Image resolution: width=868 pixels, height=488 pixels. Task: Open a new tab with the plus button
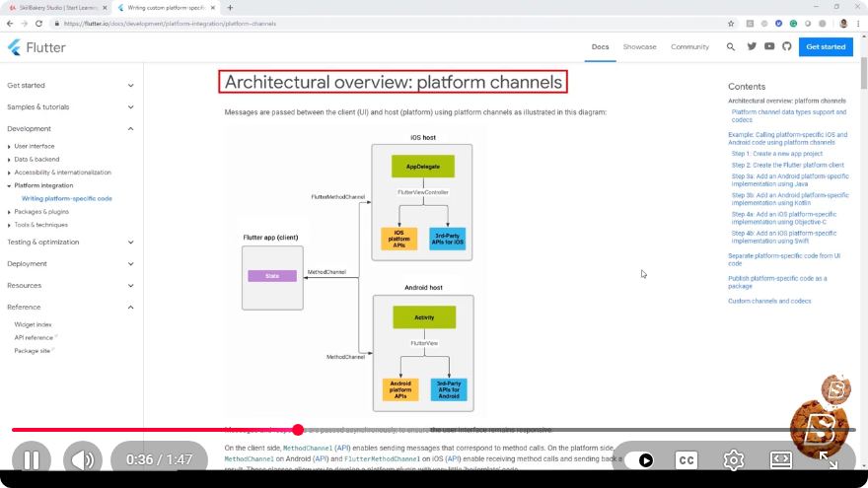point(230,8)
